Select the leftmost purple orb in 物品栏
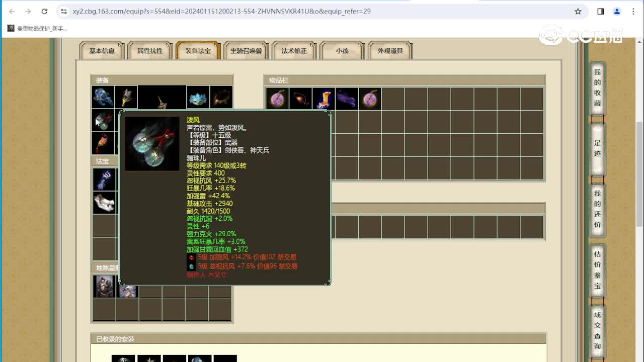Viewport: 644px width, 362px height. (x=277, y=99)
